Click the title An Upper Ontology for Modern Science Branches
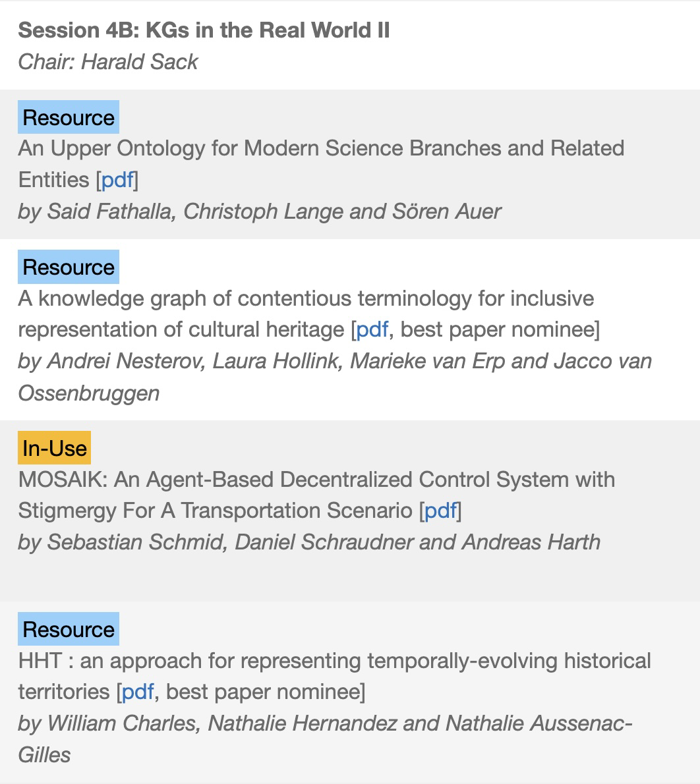 click(x=321, y=164)
